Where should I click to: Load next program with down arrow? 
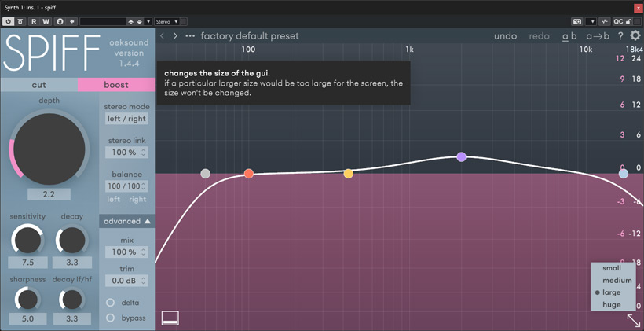(x=139, y=21)
